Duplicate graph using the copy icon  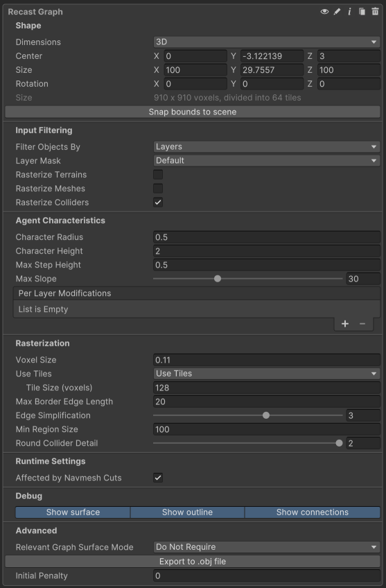(362, 12)
